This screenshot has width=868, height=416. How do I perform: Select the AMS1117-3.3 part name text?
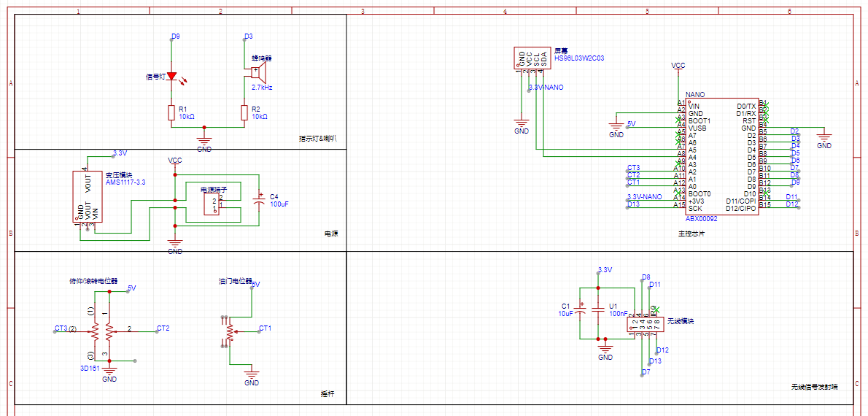click(125, 182)
